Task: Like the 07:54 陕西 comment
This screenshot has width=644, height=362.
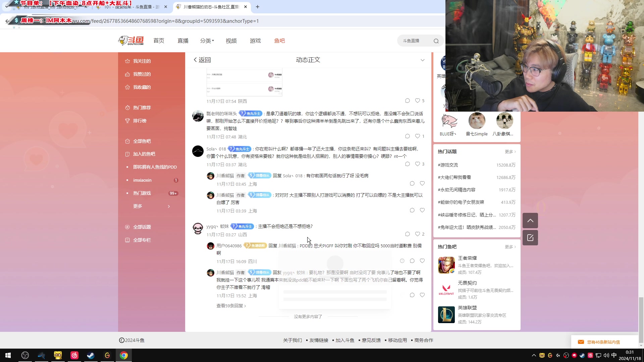Action: pyautogui.click(x=418, y=101)
